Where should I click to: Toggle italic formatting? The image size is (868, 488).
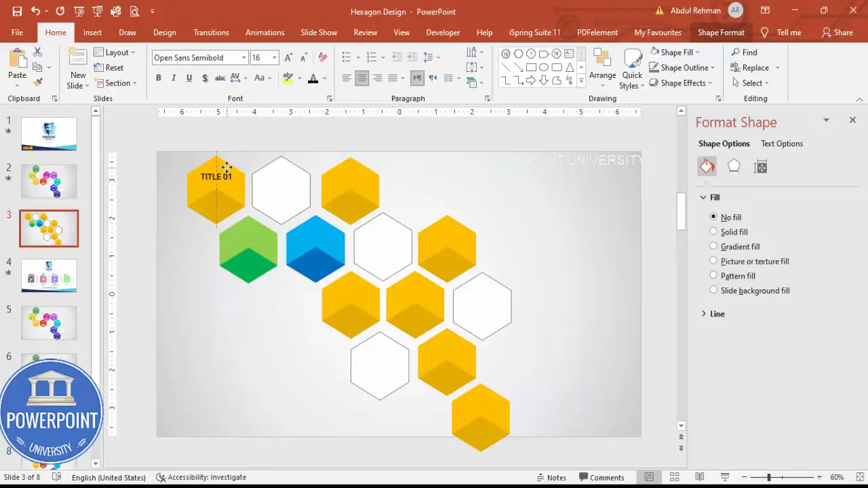coord(174,78)
